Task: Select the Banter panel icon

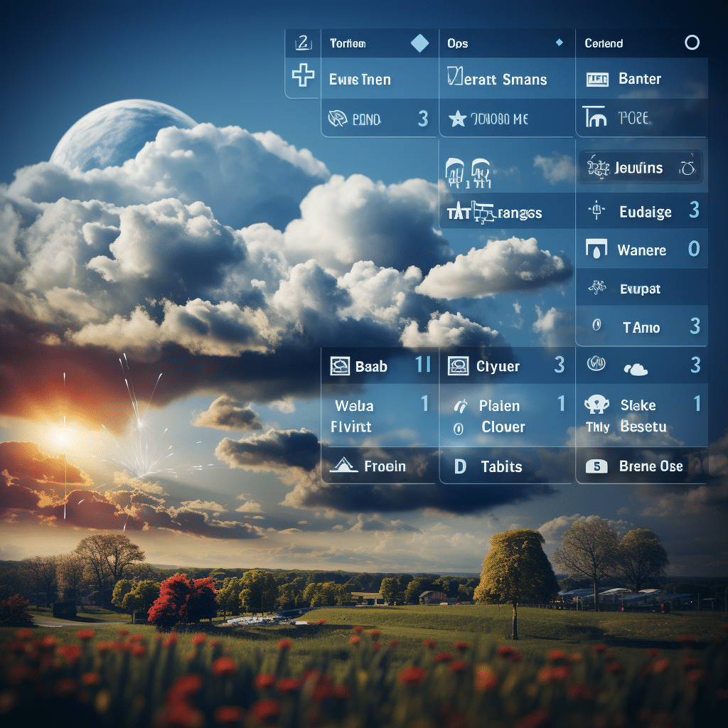Action: (x=597, y=80)
